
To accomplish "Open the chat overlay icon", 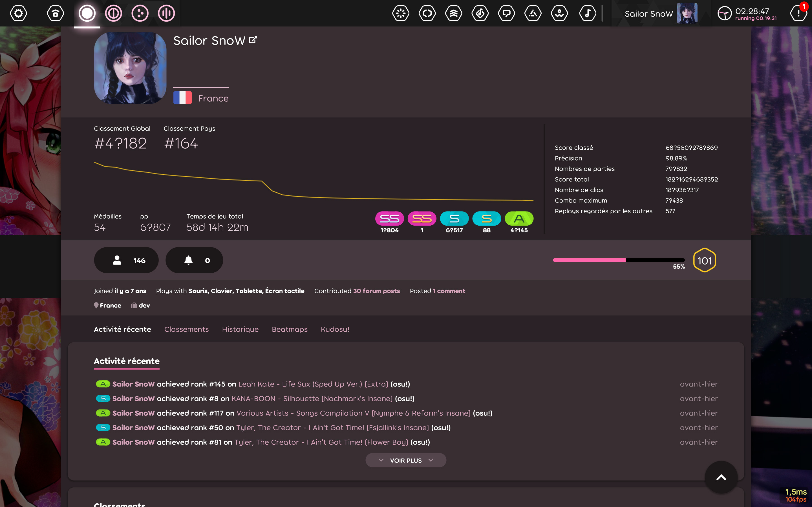I will point(507,14).
